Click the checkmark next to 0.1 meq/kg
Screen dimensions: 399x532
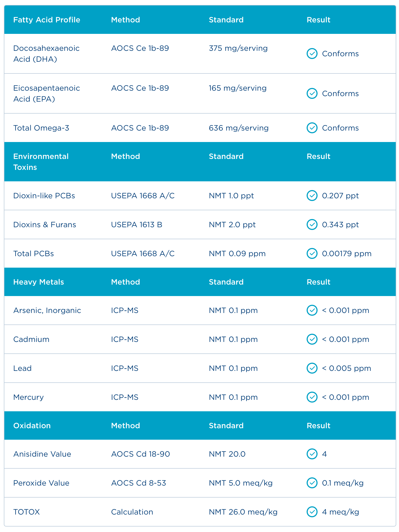(x=312, y=483)
